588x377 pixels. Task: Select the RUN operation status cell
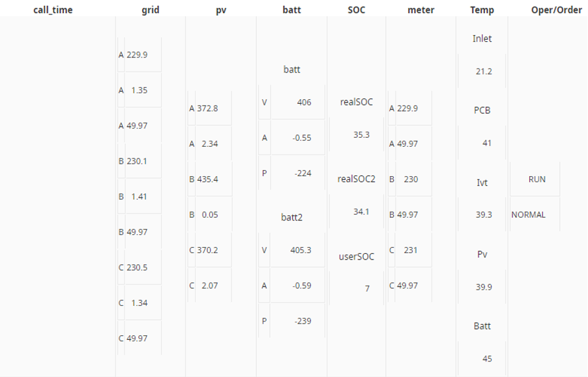[537, 179]
